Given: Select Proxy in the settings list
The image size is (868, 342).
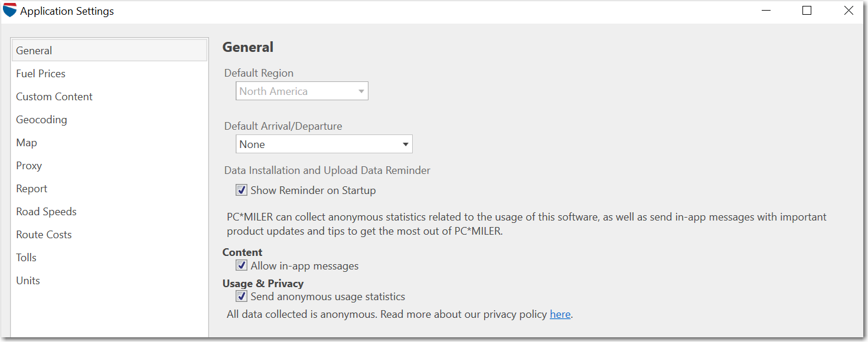Looking at the screenshot, I should (29, 166).
